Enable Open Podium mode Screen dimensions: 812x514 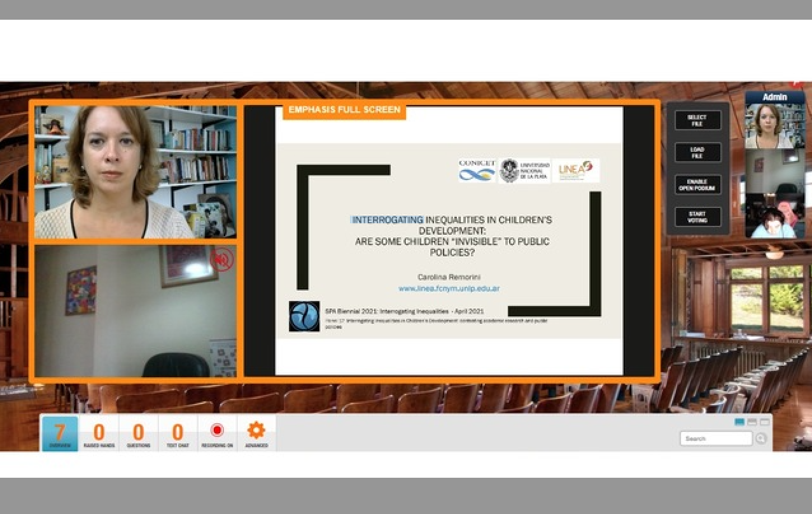pyautogui.click(x=697, y=184)
